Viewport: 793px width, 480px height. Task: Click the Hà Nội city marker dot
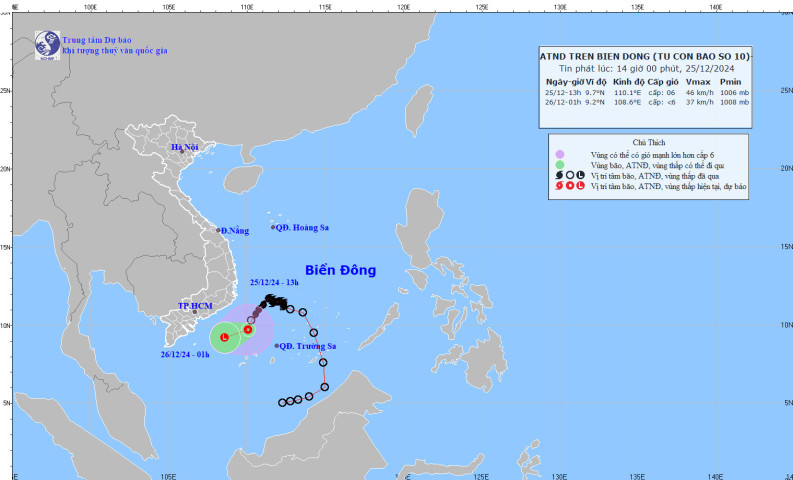coord(182,151)
